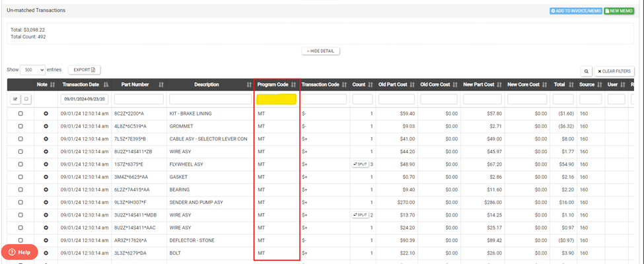The image size is (644, 264).
Task: Click the User filter field
Action: pos(616,99)
